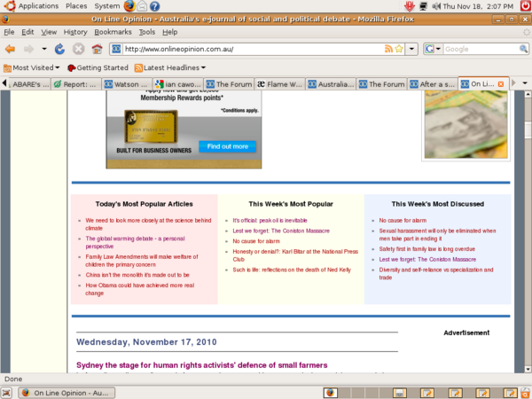Screen dimensions: 532x399
Task: Go to the Home page icon
Action: coord(97,49)
